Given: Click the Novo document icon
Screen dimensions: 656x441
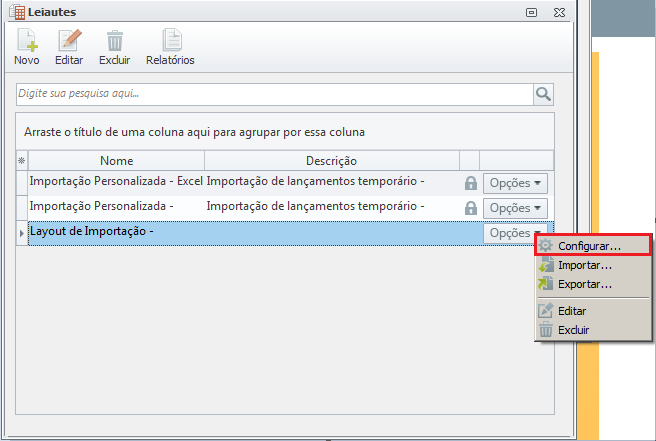Looking at the screenshot, I should click(x=27, y=41).
